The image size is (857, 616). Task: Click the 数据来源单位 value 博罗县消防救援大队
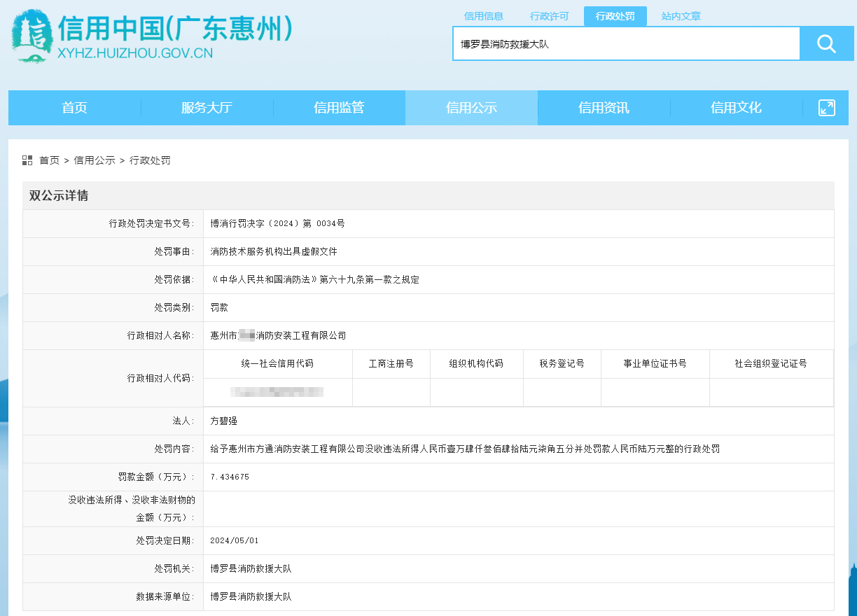[x=251, y=597]
